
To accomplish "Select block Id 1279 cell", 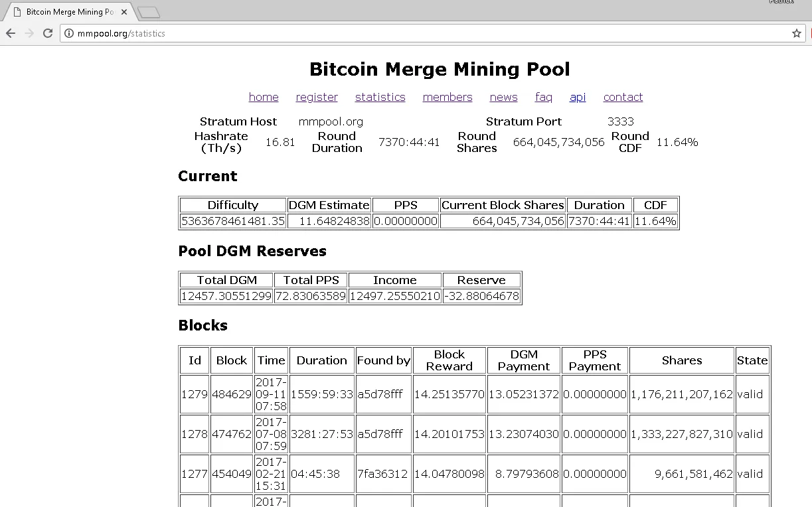I will (x=195, y=394).
